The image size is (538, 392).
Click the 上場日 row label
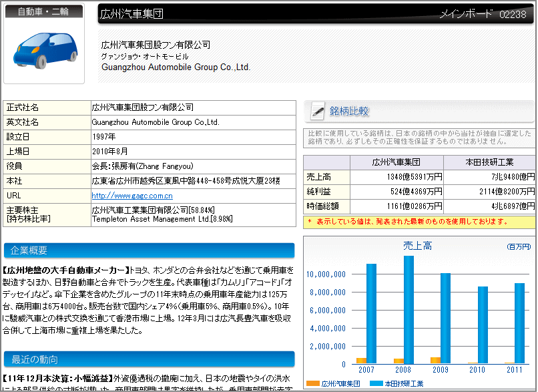coord(18,152)
